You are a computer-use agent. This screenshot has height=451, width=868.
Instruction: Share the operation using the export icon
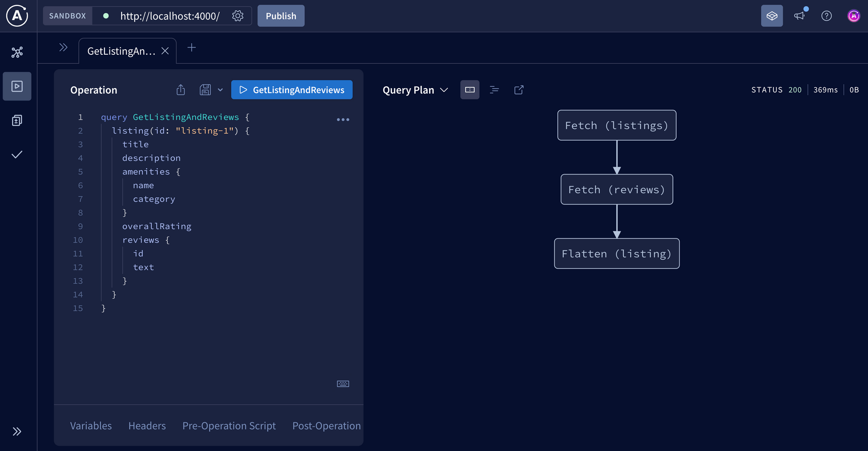180,90
